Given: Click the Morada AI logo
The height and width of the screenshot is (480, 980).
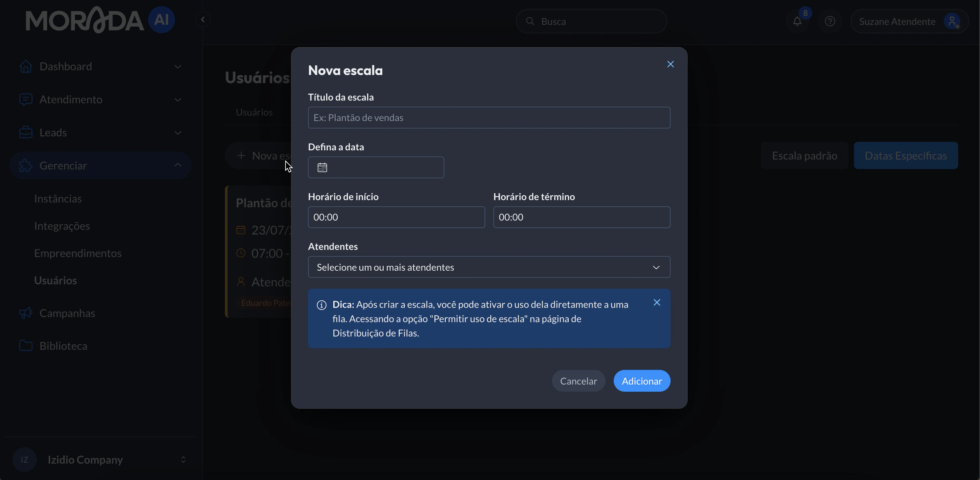Looking at the screenshot, I should click(100, 20).
